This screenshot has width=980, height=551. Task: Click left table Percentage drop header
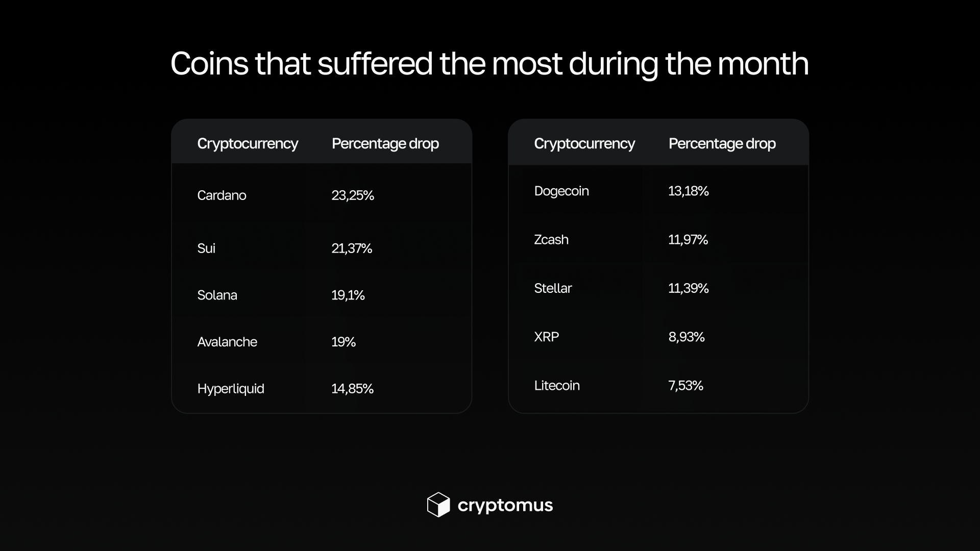point(385,144)
